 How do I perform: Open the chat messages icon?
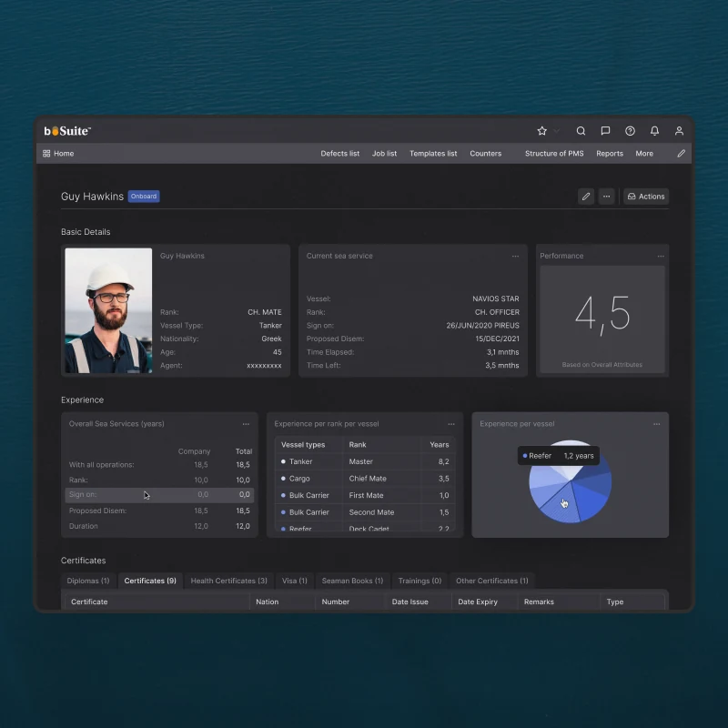(605, 131)
